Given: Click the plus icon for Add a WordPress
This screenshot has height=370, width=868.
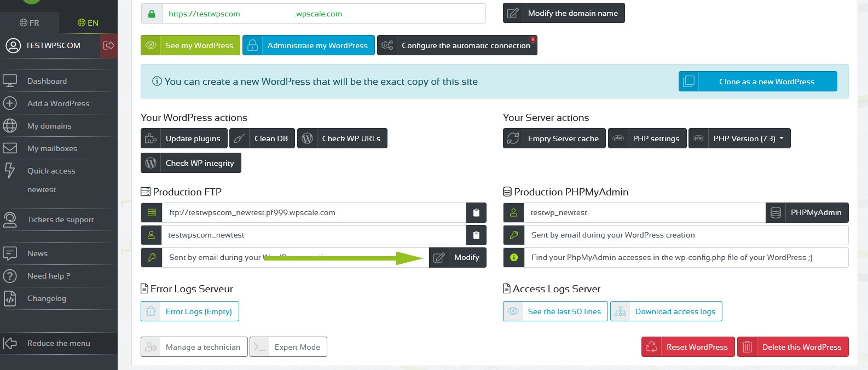Looking at the screenshot, I should (10, 103).
